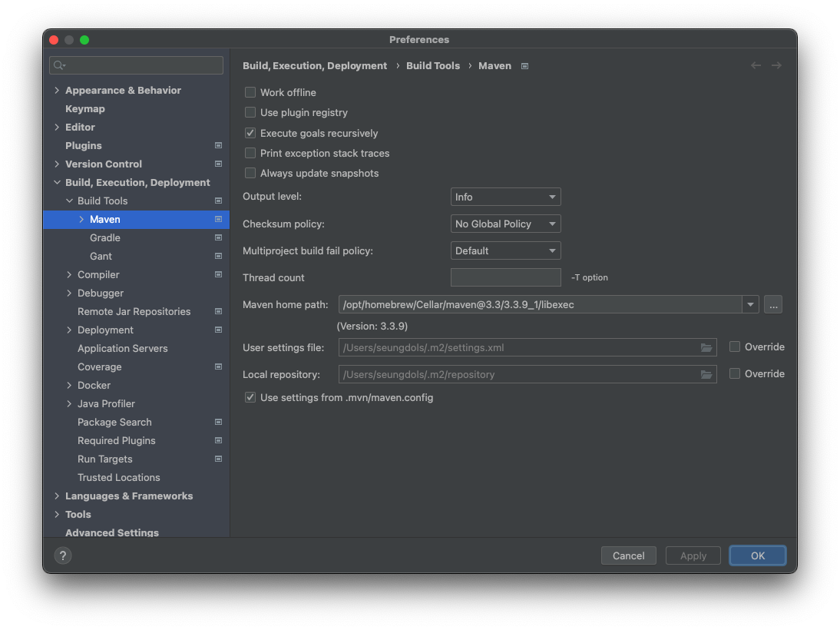The height and width of the screenshot is (630, 840).
Task: Uncheck Execute goals recursively
Action: 250,133
